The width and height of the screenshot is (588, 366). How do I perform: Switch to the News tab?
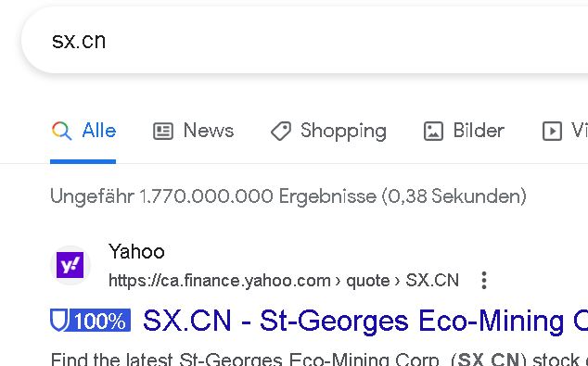pyautogui.click(x=209, y=131)
